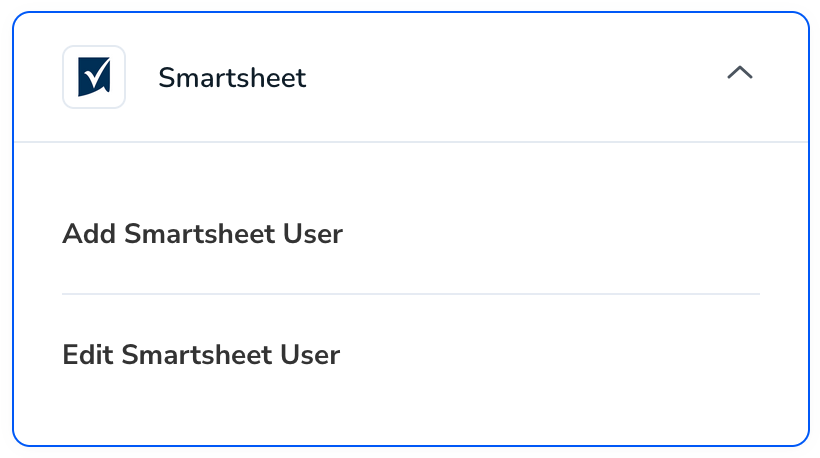Click the Smartsheet header title text
This screenshot has width=820, height=458.
tap(232, 78)
